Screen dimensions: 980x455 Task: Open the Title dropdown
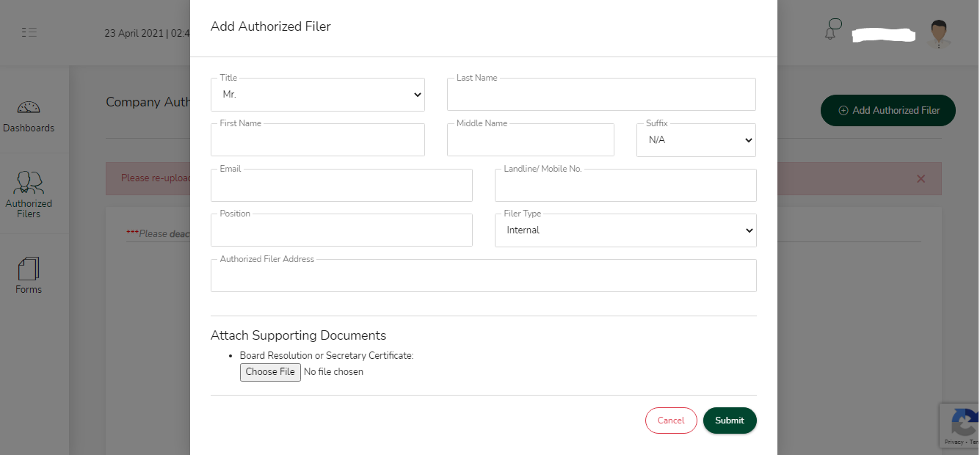coord(317,94)
